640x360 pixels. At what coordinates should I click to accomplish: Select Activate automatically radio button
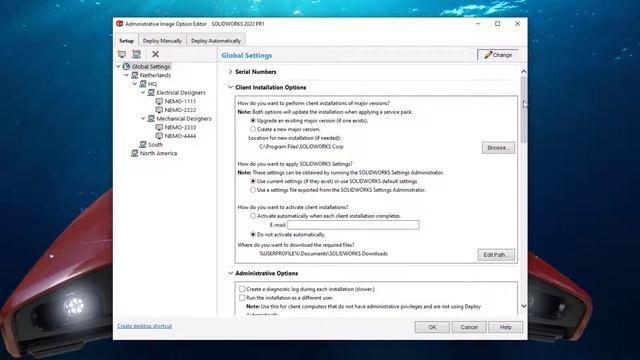(253, 216)
